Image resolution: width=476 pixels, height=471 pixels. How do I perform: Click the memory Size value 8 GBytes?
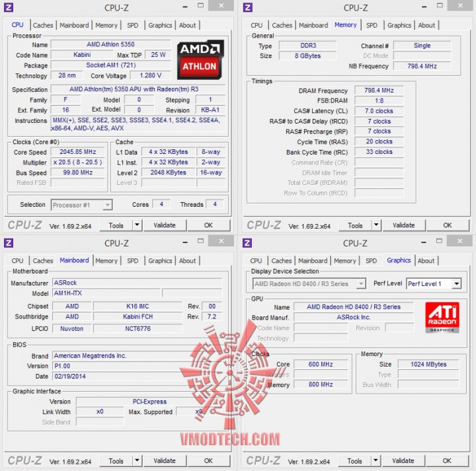(307, 55)
